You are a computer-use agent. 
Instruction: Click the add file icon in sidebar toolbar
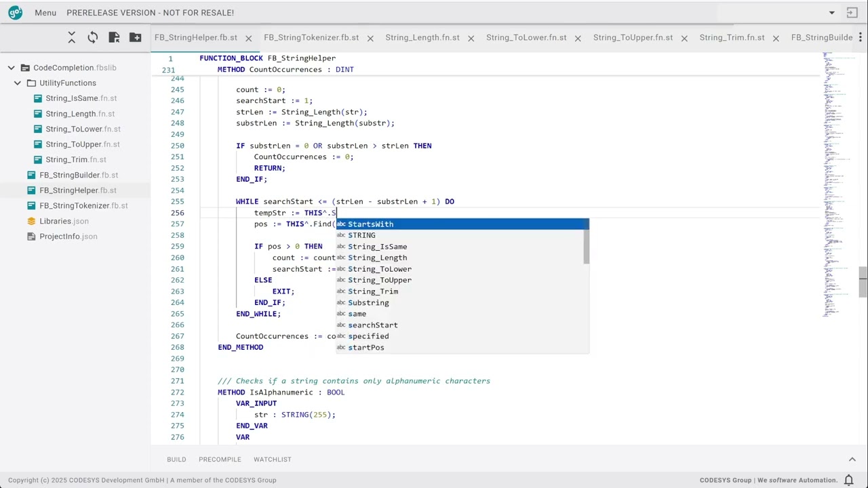(x=114, y=37)
